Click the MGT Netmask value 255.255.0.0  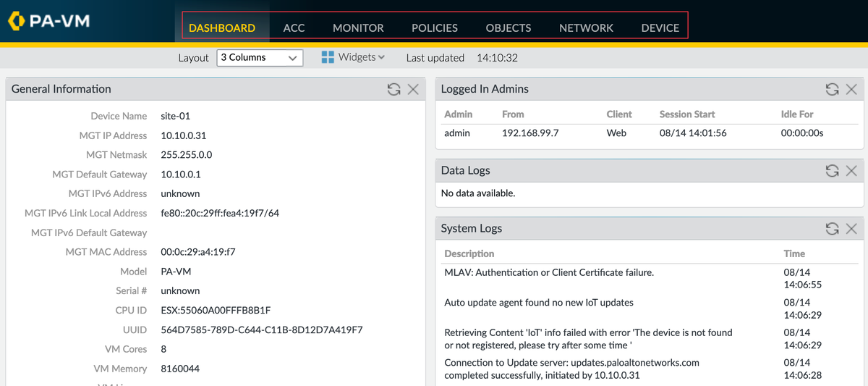point(186,155)
